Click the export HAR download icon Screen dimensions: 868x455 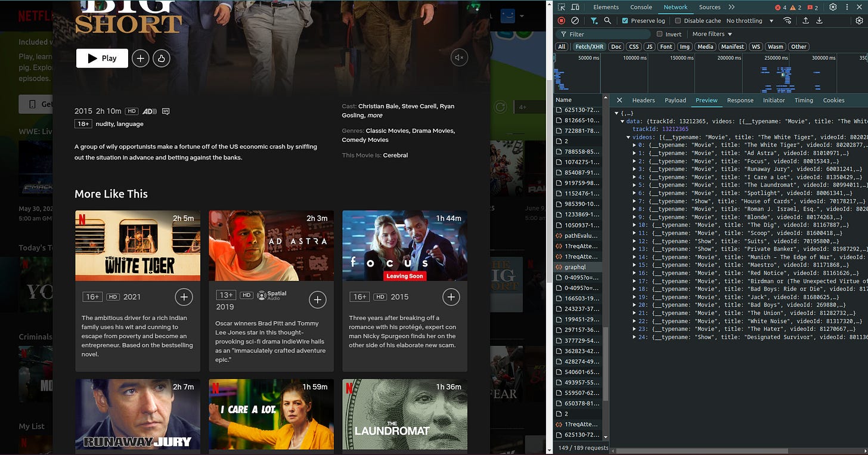(819, 20)
